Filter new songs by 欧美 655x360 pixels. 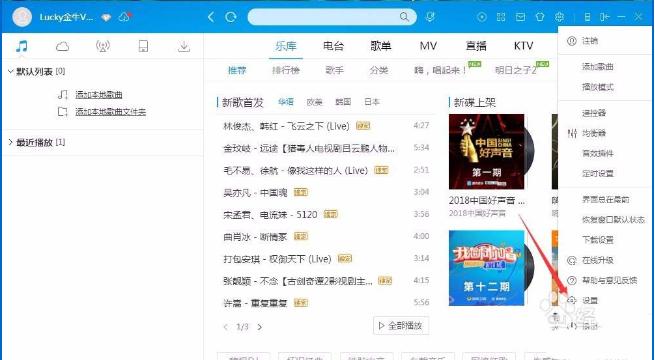click(315, 101)
